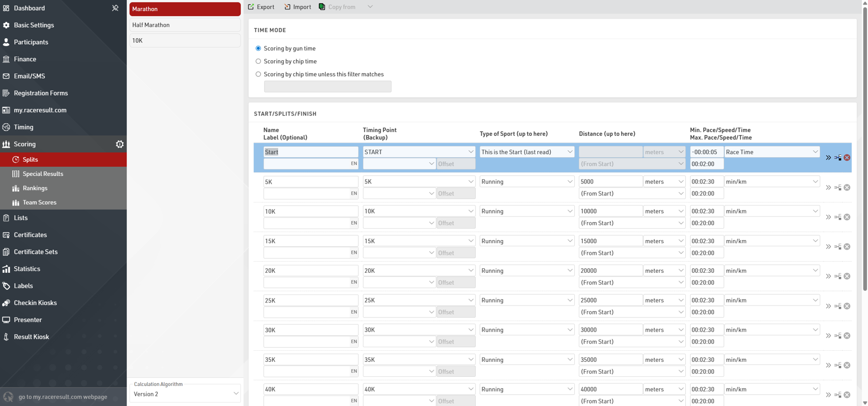Image resolution: width=868 pixels, height=406 pixels.
Task: Go to my.raceresult.com webpage link
Action: click(63, 397)
